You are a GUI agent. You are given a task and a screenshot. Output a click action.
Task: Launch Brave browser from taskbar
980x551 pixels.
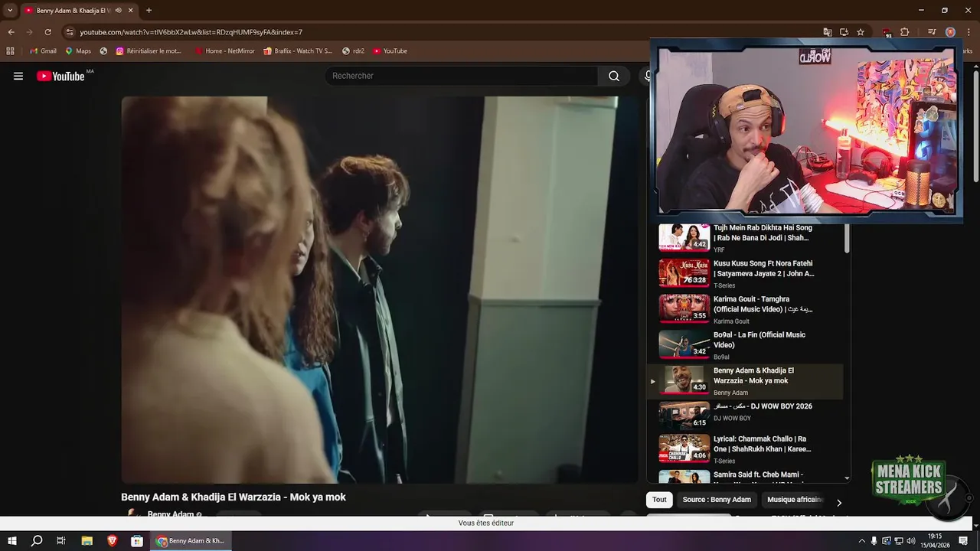[112, 541]
